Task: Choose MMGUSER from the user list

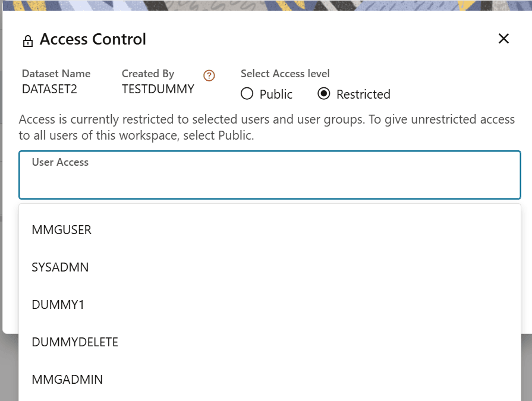Action: pyautogui.click(x=61, y=230)
